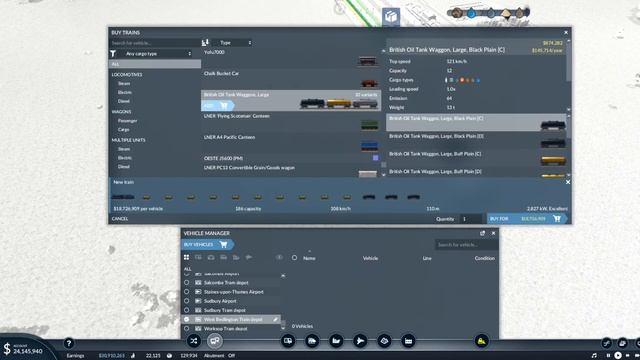Toggle eye visibility icon in Vehicle Manager
The height and width of the screenshot is (360, 640).
tap(279, 258)
